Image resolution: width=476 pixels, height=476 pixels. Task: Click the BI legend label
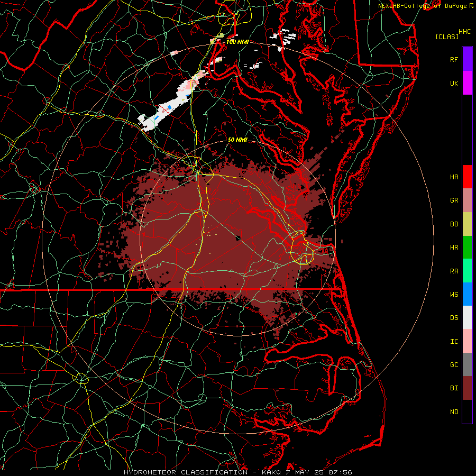(x=454, y=388)
